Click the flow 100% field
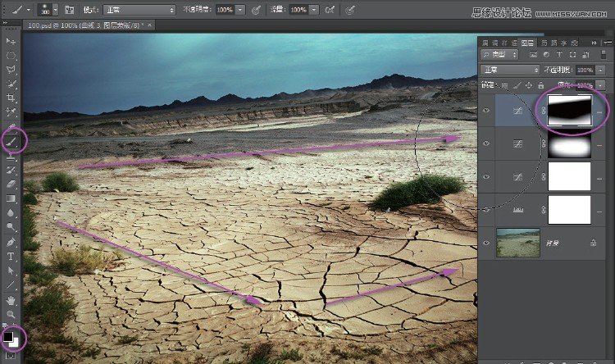The width and height of the screenshot is (615, 364). 298,10
